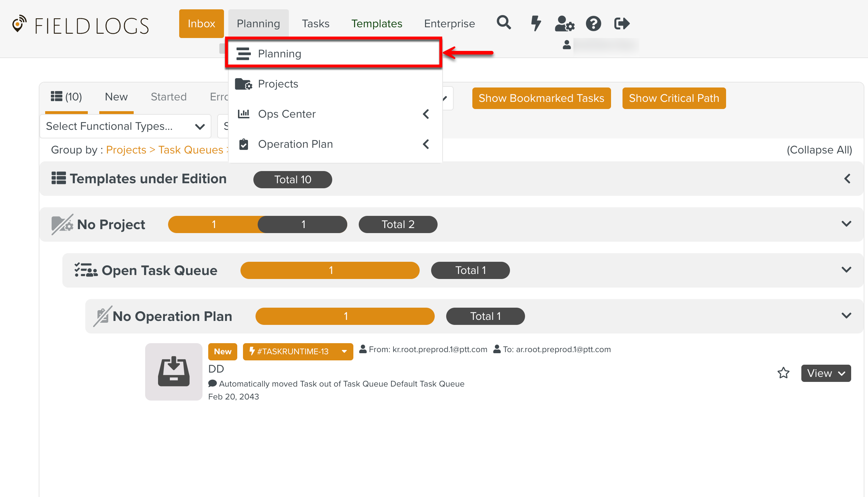Click the DD task inbox tray thumbnail

[x=174, y=371]
